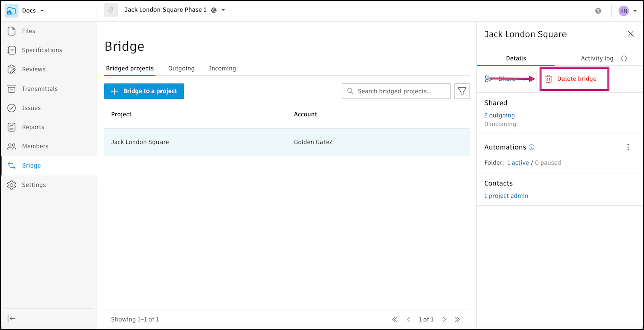Viewport: 644px width, 330px height.
Task: Switch to the Activity log tab
Action: [597, 58]
